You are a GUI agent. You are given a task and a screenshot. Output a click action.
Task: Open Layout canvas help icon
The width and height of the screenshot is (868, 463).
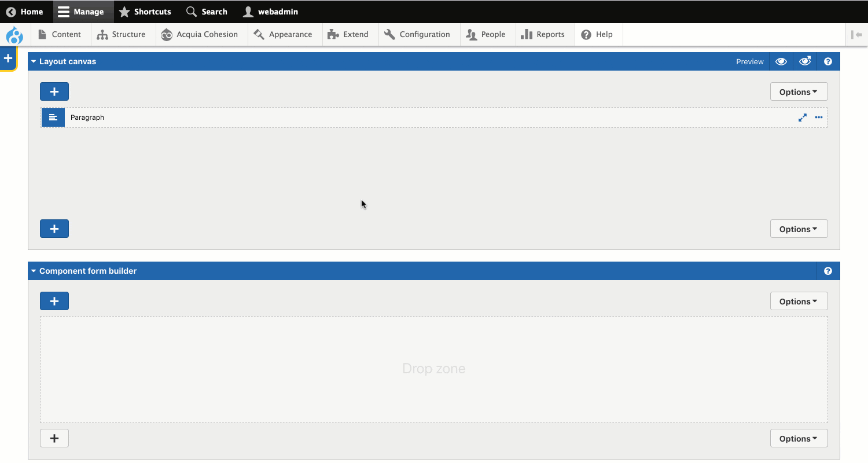[828, 61]
